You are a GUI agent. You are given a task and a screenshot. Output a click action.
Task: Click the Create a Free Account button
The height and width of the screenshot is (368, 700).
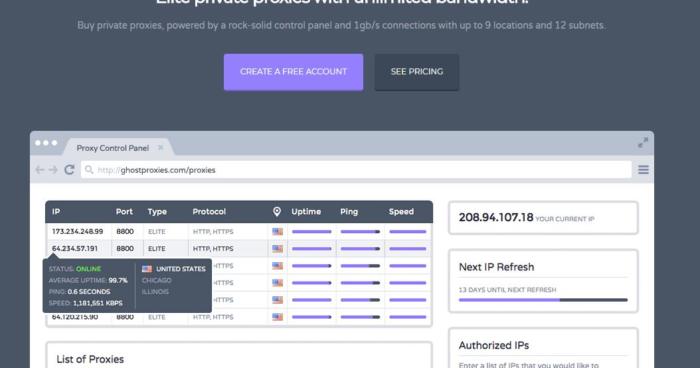point(293,72)
